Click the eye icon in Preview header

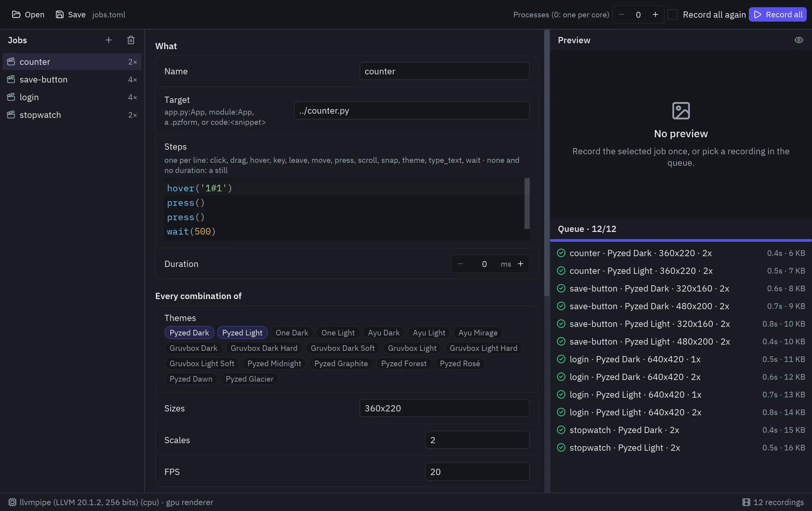point(799,40)
